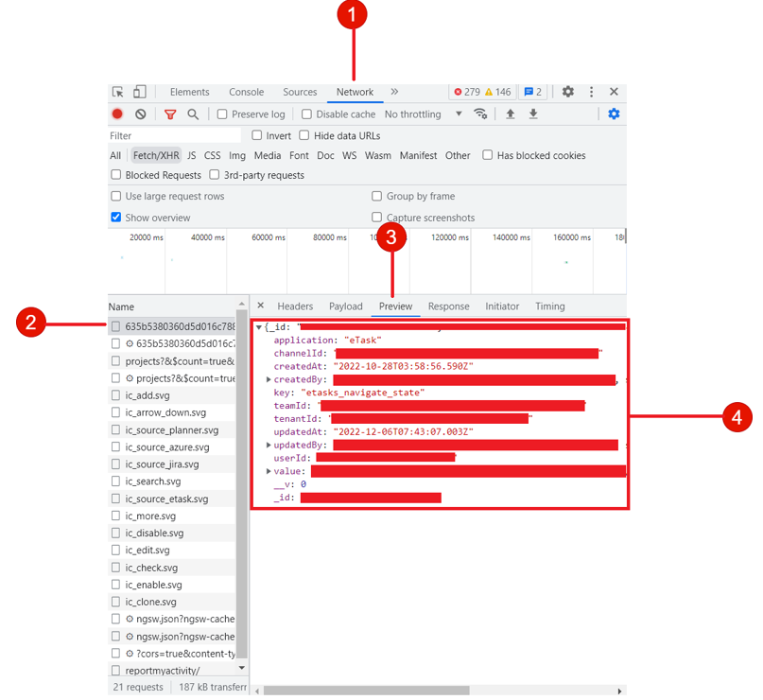The height and width of the screenshot is (700, 763).
Task: Toggle the red filter funnel icon
Action: [x=170, y=114]
